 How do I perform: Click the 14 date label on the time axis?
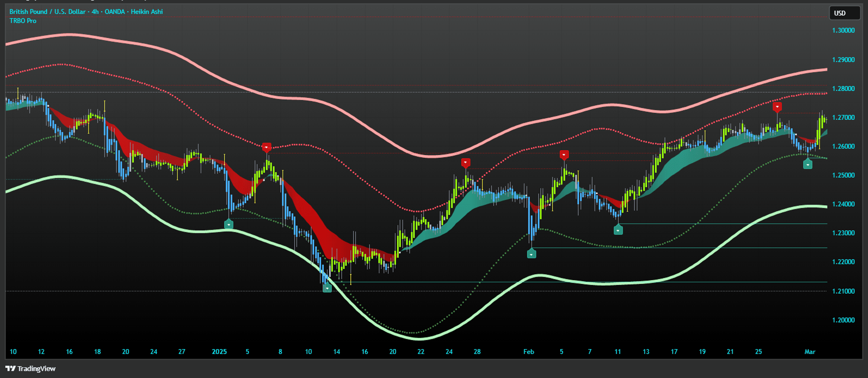[336, 352]
